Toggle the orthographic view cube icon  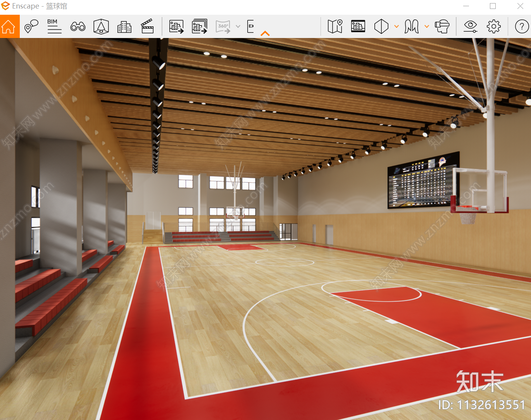pos(381,26)
